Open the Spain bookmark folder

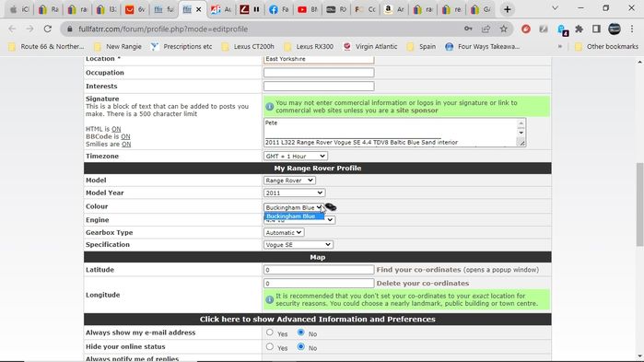421,47
